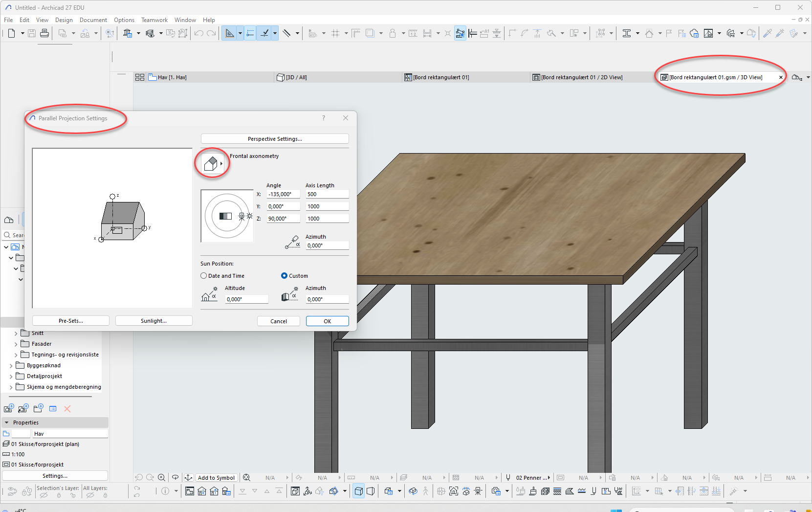
Task: Select the Custom sun position option
Action: coord(284,276)
